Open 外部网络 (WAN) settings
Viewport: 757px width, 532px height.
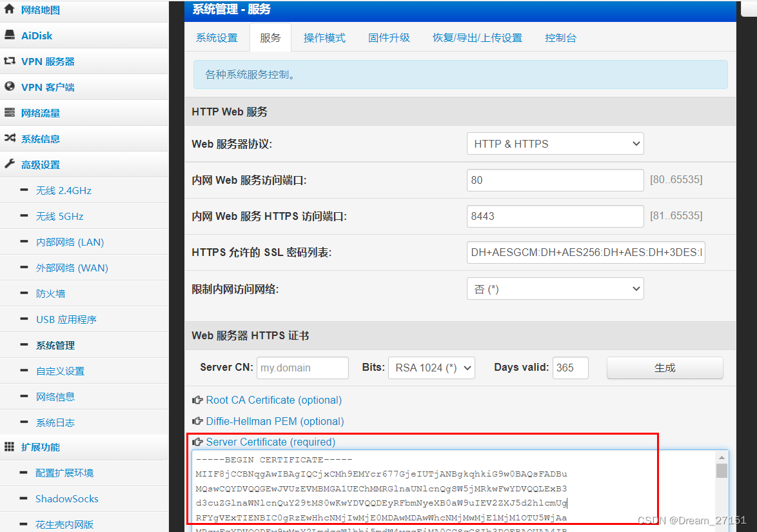[x=72, y=268]
